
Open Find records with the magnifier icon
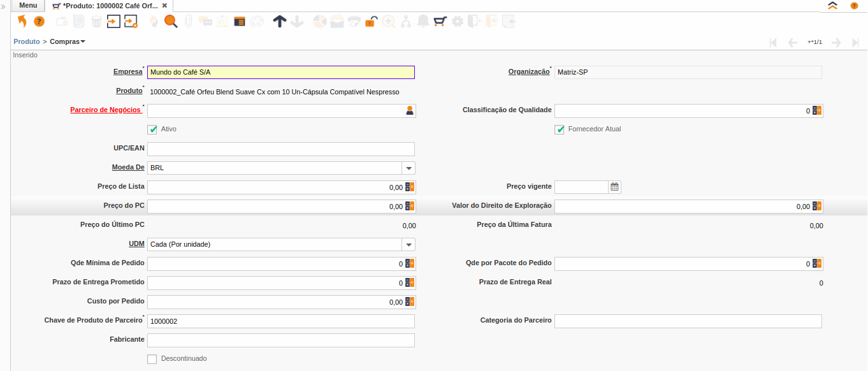[x=171, y=21]
